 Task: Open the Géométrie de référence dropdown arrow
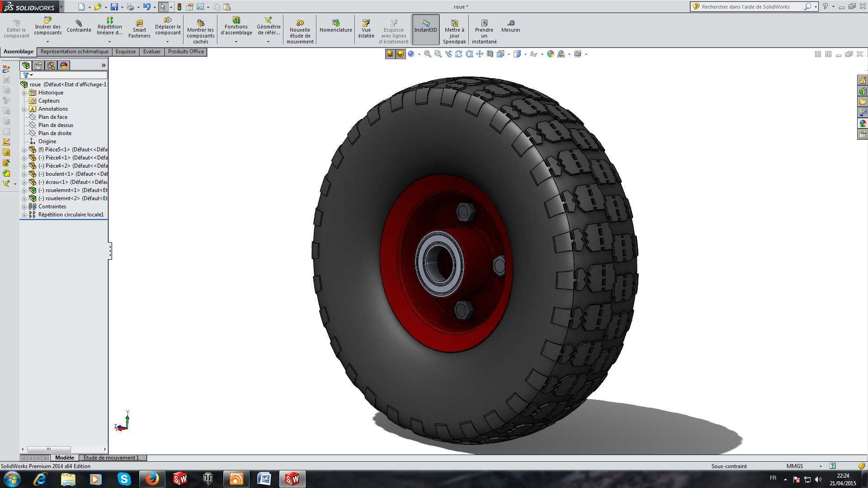(268, 42)
